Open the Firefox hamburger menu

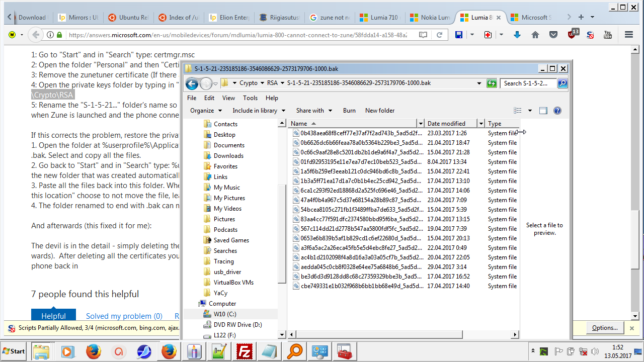click(629, 35)
